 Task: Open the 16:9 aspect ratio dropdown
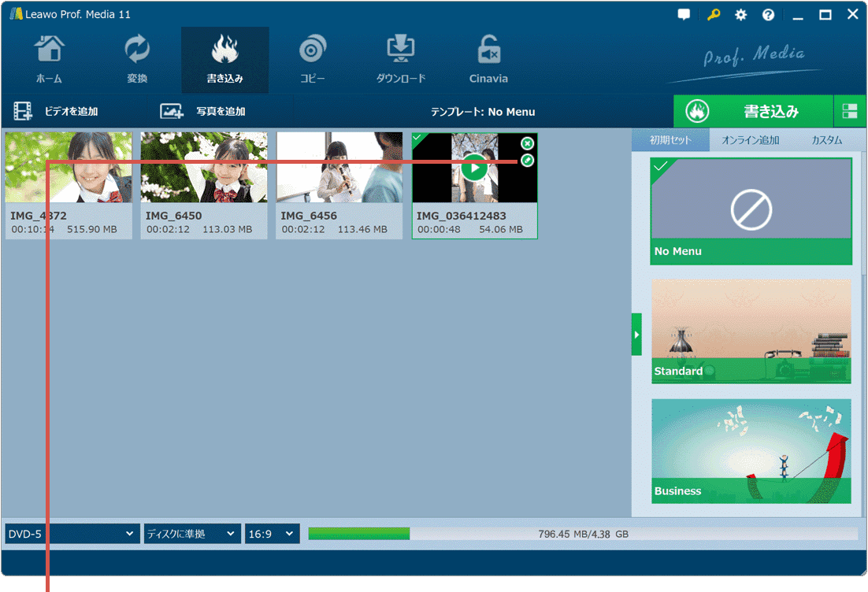click(x=272, y=534)
